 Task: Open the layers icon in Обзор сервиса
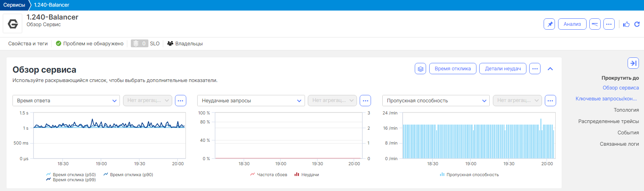[x=420, y=69]
